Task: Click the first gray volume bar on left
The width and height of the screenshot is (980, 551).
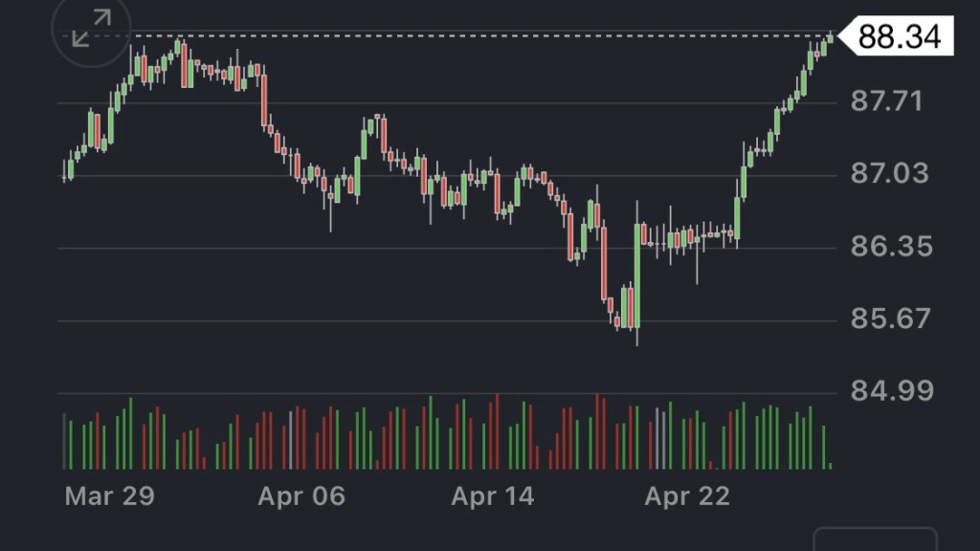Action: (x=65, y=441)
